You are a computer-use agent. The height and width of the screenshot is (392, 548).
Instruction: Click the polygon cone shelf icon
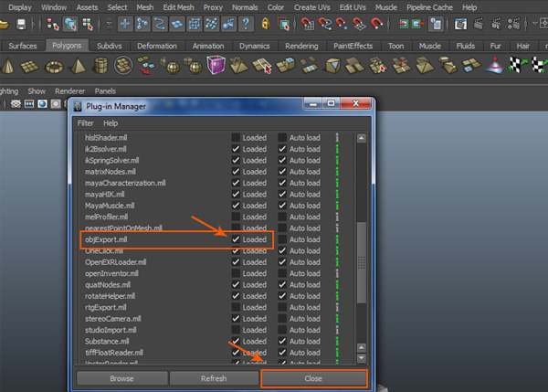[8, 66]
